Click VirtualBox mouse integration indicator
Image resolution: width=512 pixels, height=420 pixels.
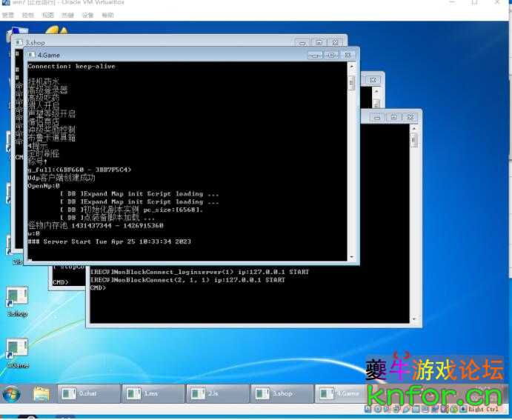(x=454, y=409)
